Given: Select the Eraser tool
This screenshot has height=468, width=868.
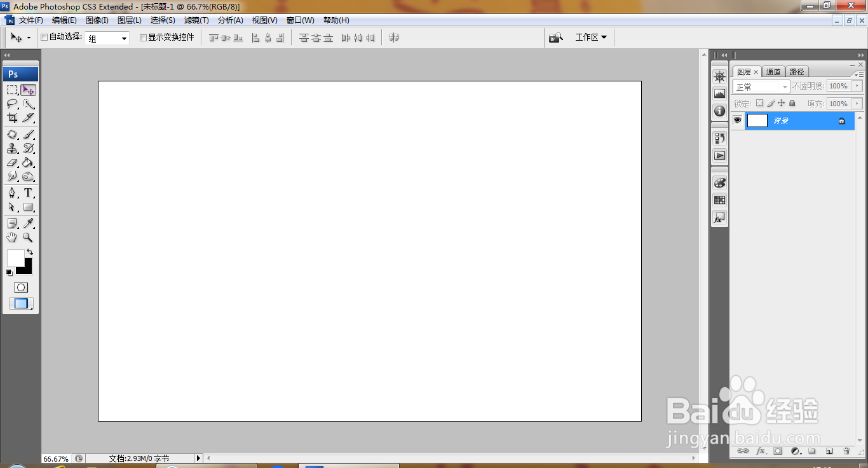Looking at the screenshot, I should [12, 163].
